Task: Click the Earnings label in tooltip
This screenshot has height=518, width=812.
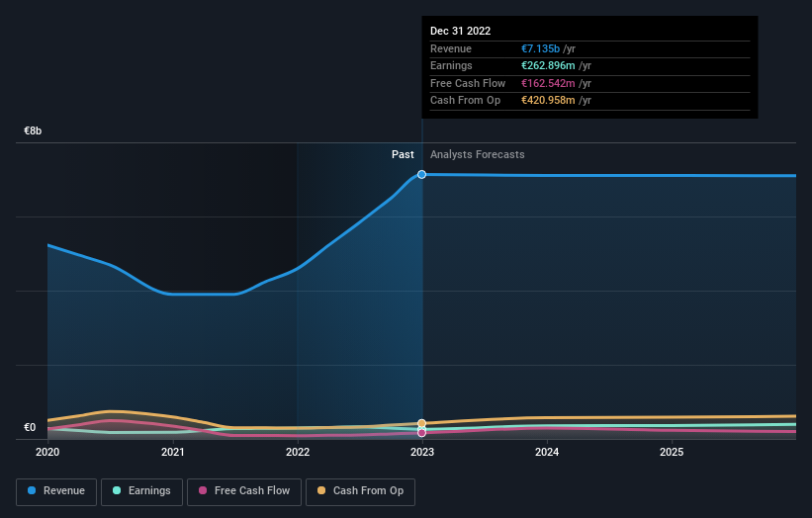Action: pyautogui.click(x=451, y=65)
